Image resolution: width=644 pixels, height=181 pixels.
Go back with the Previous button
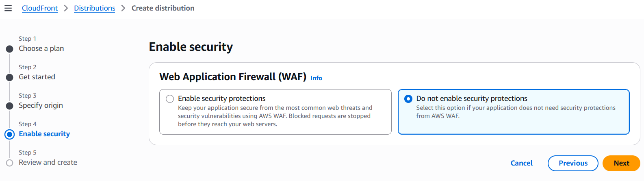click(573, 163)
